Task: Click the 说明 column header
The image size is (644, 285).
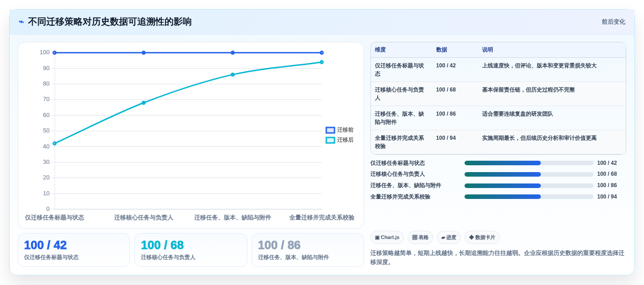Action: point(487,50)
